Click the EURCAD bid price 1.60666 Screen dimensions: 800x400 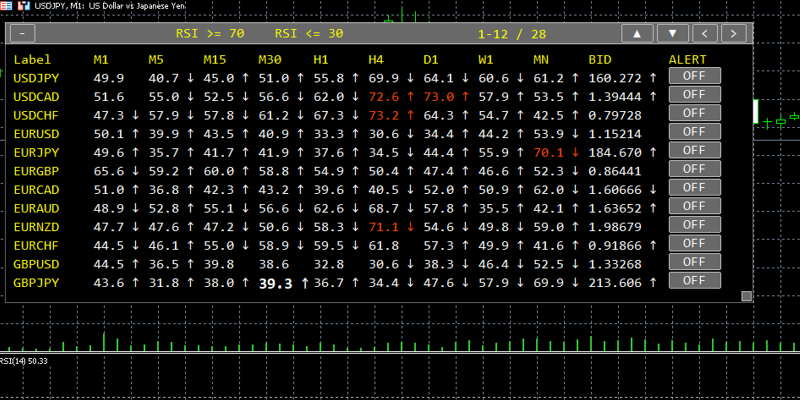pyautogui.click(x=615, y=190)
